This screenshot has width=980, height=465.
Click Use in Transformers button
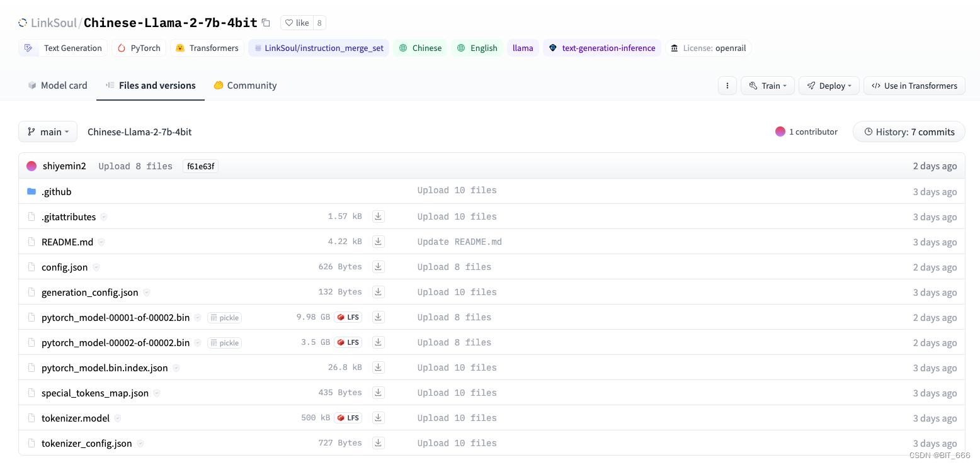click(x=914, y=86)
